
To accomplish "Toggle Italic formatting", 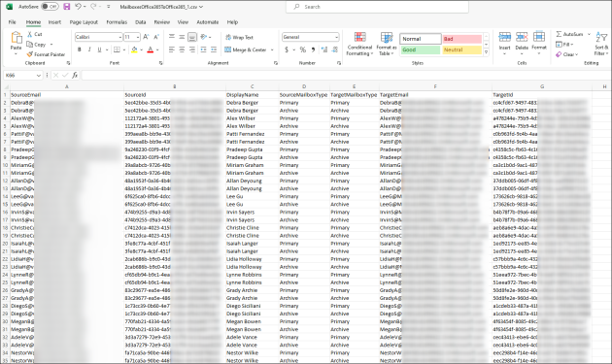I will (x=89, y=50).
